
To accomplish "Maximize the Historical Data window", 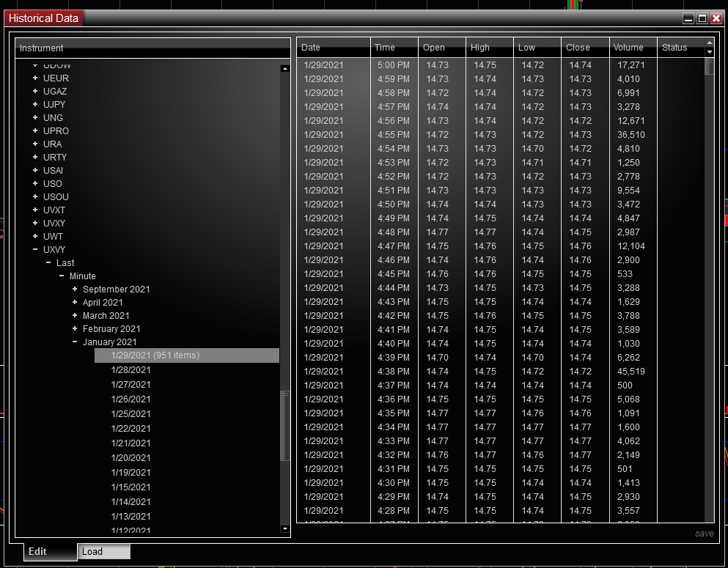I will [702, 18].
